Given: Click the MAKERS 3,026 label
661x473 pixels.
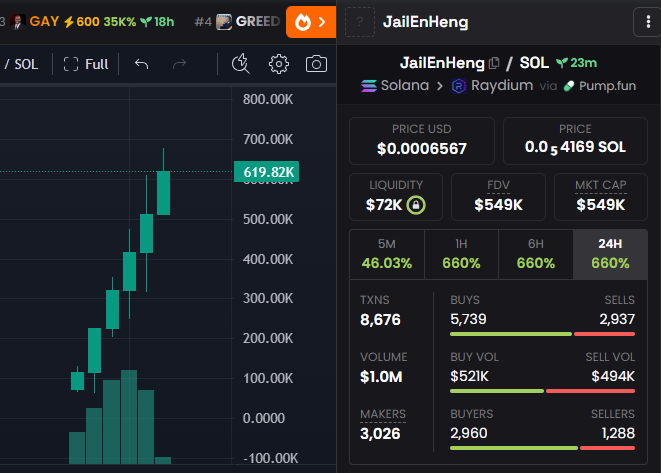Looking at the screenshot, I should 383,414.
